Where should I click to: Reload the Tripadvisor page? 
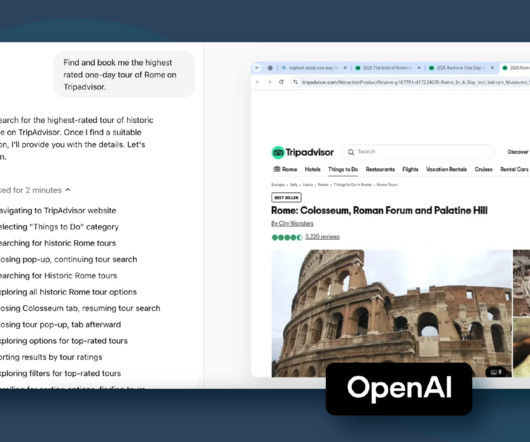(x=281, y=82)
